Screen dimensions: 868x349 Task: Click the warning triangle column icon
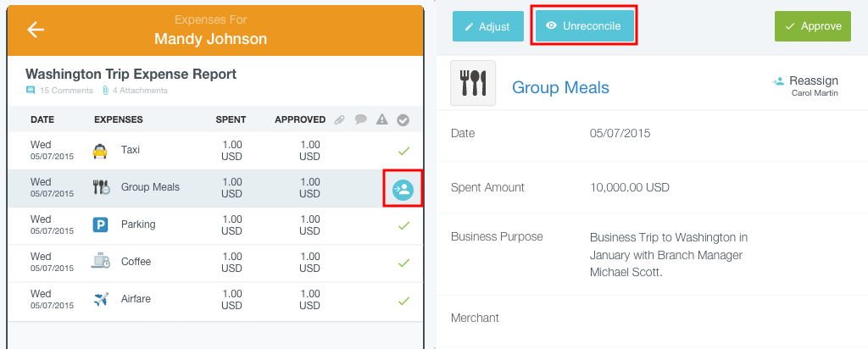click(x=382, y=119)
